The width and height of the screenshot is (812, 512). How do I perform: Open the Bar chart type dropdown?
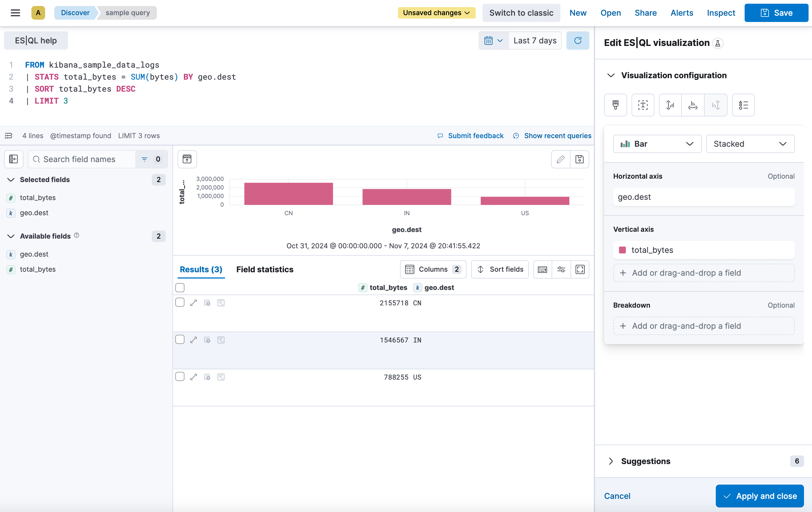coord(657,144)
